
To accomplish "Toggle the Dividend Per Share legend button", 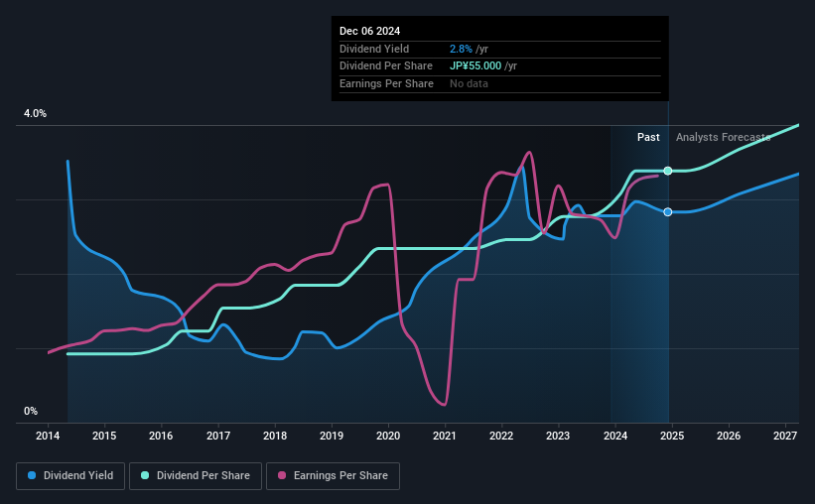I will (x=196, y=476).
